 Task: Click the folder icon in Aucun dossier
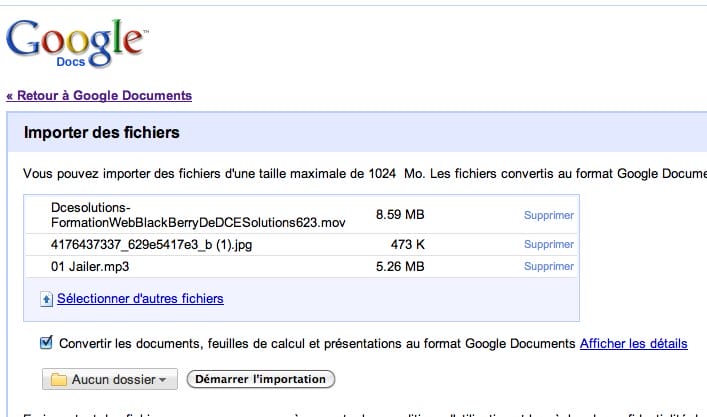pyautogui.click(x=59, y=380)
